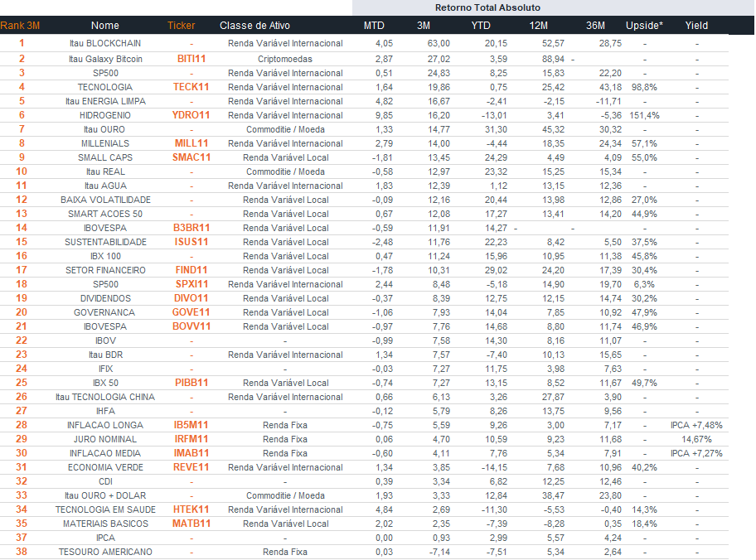The height and width of the screenshot is (560, 756).
Task: Click Retorno Total Absoluto heading
Action: [x=487, y=7]
